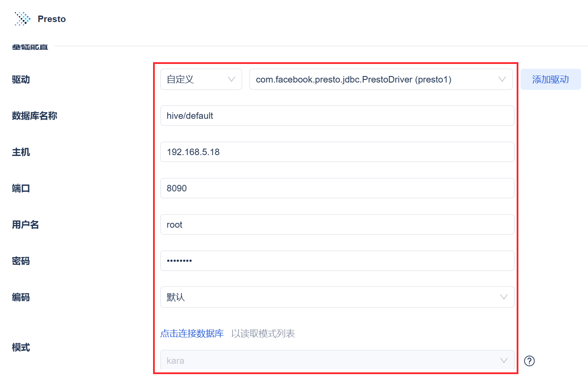Click the 编码 label
Viewport: 588px width, 378px height.
21,297
